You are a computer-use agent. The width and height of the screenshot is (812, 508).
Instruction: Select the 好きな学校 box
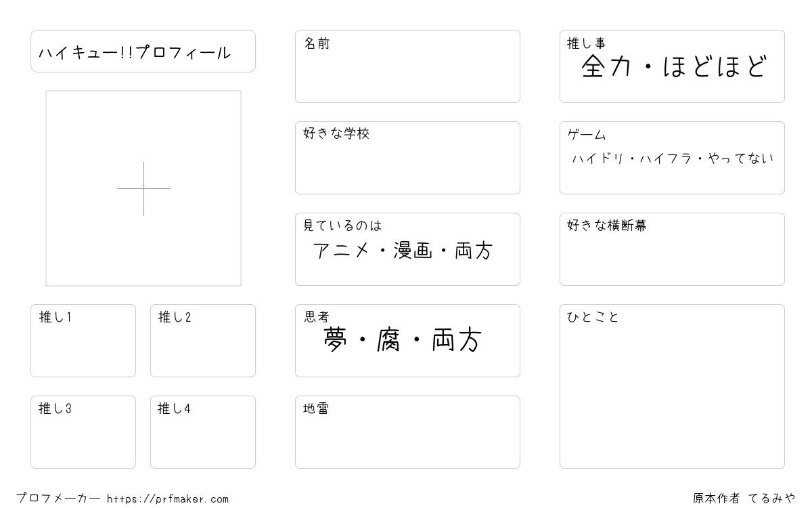pyautogui.click(x=407, y=158)
